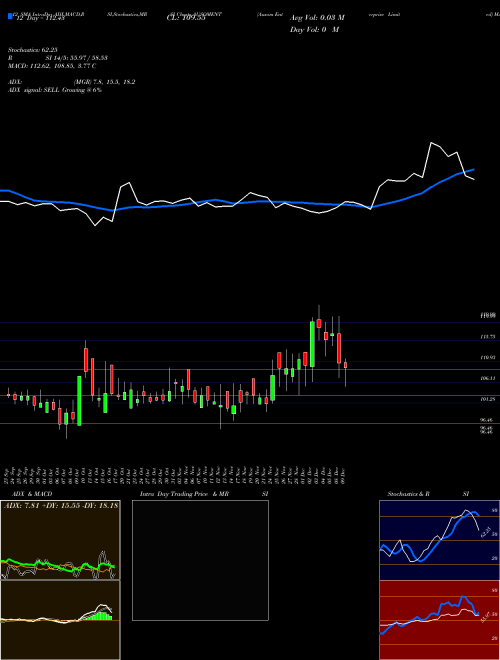
Task: Click the ADX signal: SELL Growing text
Action: pyautogui.click(x=55, y=90)
